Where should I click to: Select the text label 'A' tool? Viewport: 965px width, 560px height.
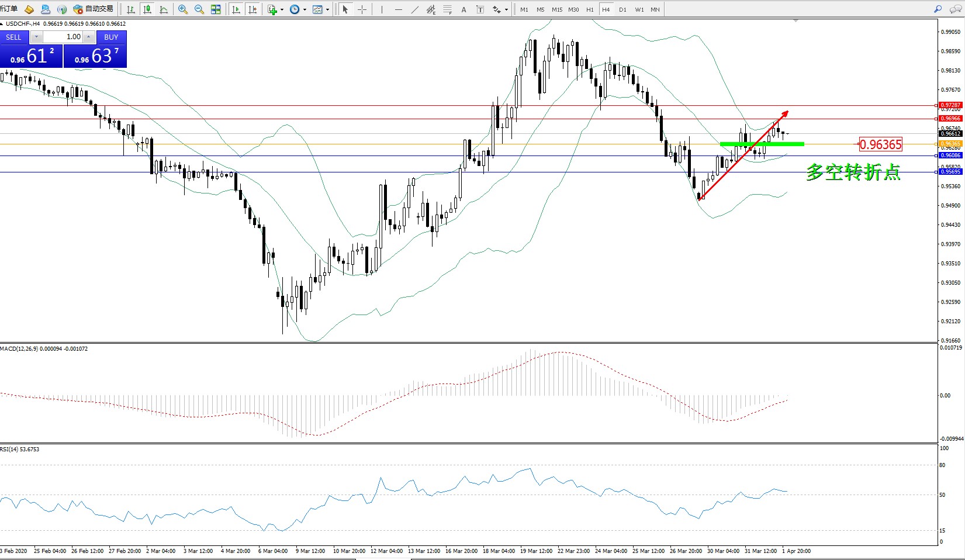464,9
